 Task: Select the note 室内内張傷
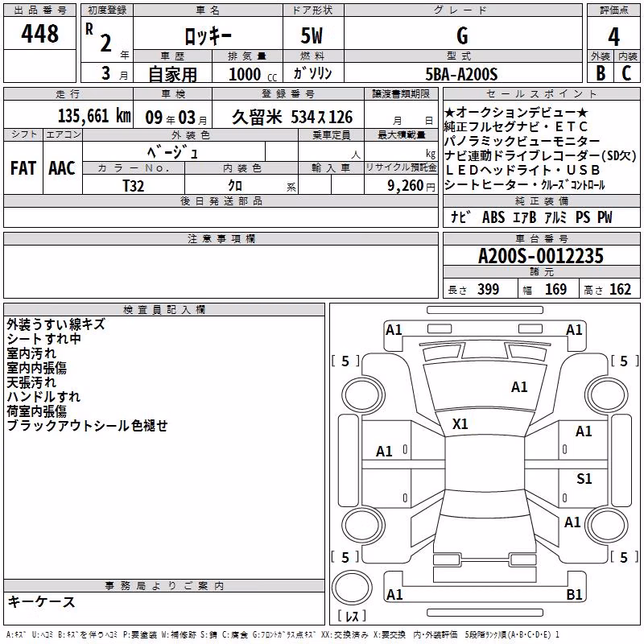pyautogui.click(x=36, y=368)
